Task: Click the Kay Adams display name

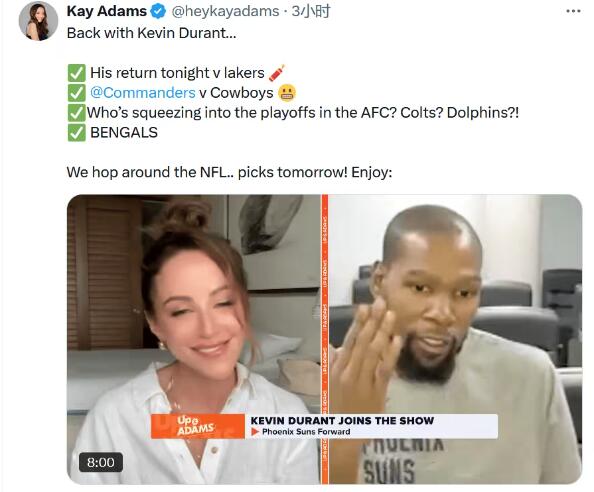Action: [106, 11]
